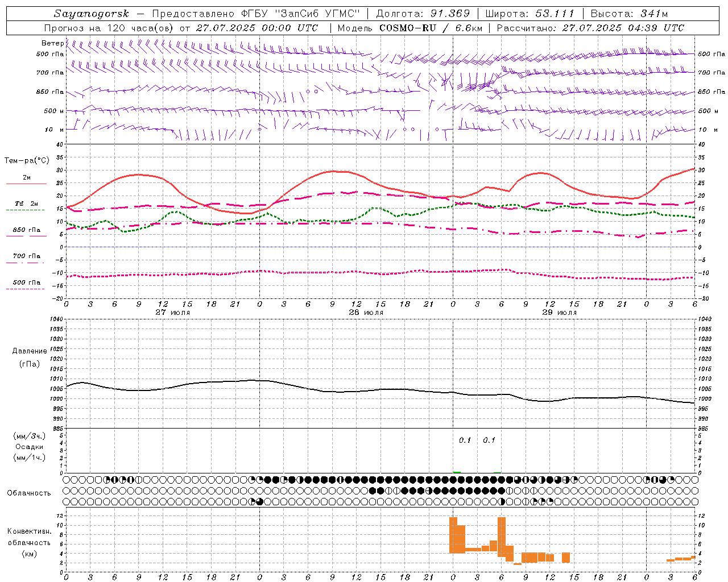Click the 'Тем-ра(°C)' temperature panel label

click(x=27, y=161)
